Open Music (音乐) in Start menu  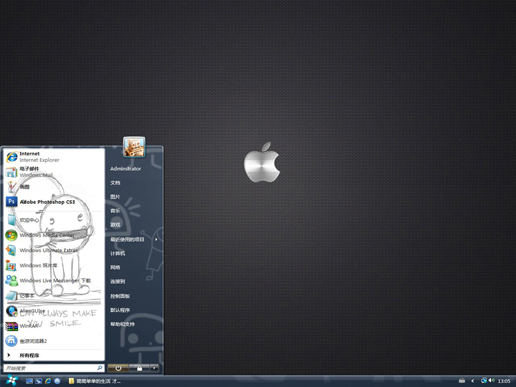(115, 211)
